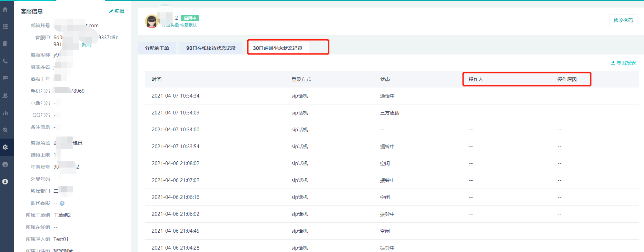
Task: Click the 操作人 column header
Action: [x=476, y=79]
